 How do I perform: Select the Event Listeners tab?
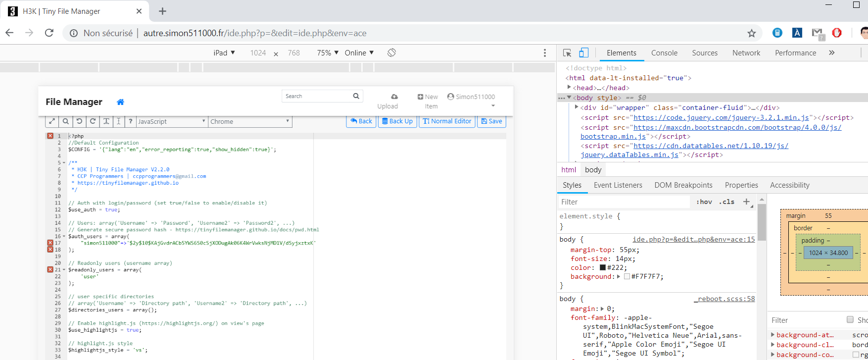[x=618, y=185]
